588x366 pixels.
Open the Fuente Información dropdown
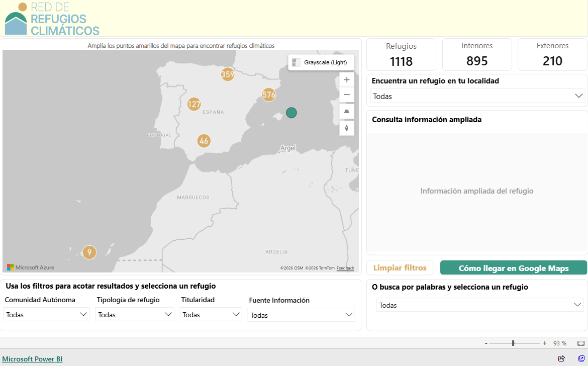point(302,315)
